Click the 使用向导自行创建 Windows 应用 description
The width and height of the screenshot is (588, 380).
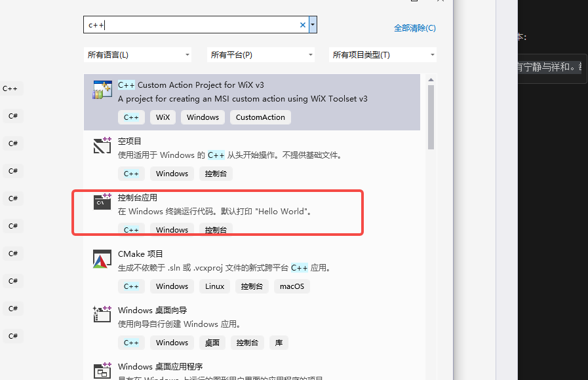click(179, 324)
